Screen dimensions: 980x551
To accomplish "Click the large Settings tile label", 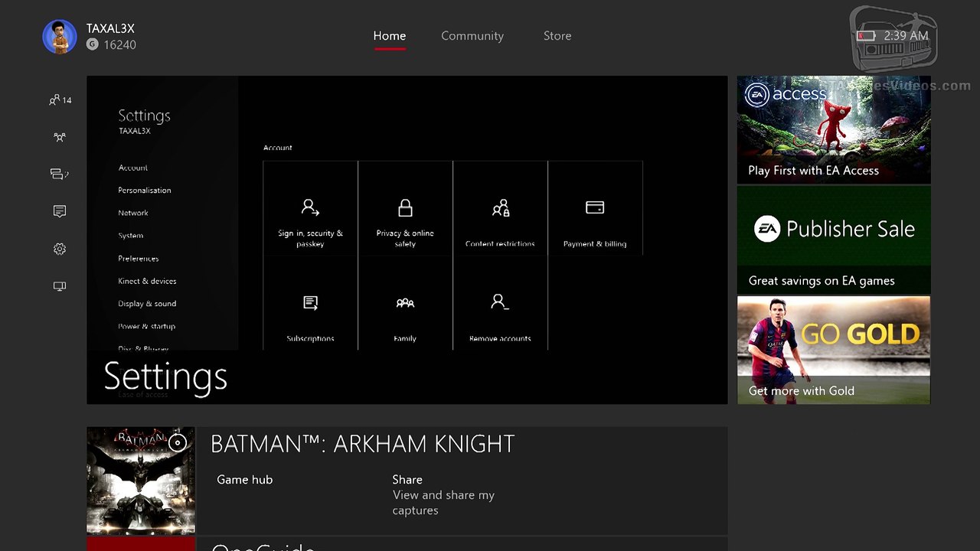I will tap(165, 377).
